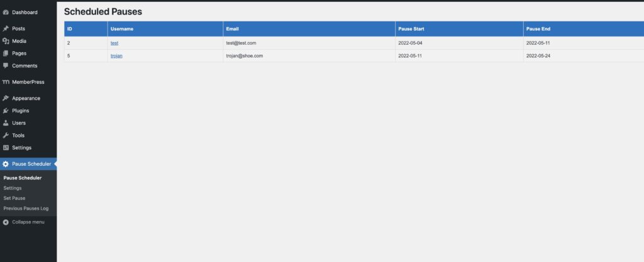Image resolution: width=644 pixels, height=262 pixels.
Task: Click the Posts pushpin icon
Action: pos(6,28)
